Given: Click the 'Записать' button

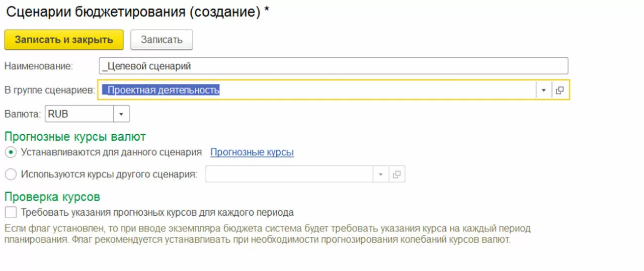Looking at the screenshot, I should click(x=162, y=40).
